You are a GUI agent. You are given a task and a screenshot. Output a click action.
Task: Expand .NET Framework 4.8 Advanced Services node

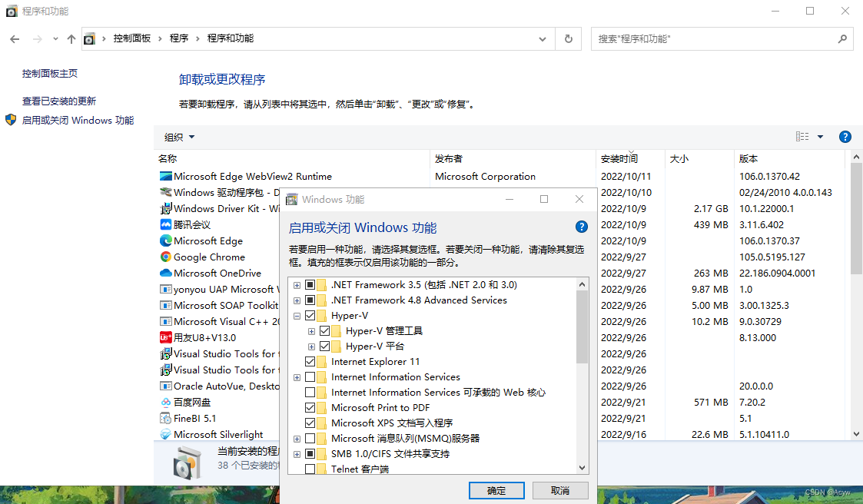coord(297,300)
